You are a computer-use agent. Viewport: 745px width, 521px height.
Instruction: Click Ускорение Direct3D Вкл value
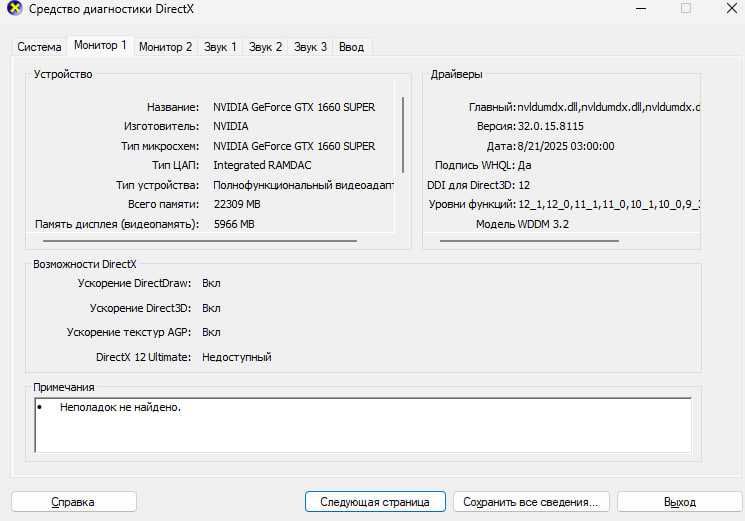pos(211,309)
